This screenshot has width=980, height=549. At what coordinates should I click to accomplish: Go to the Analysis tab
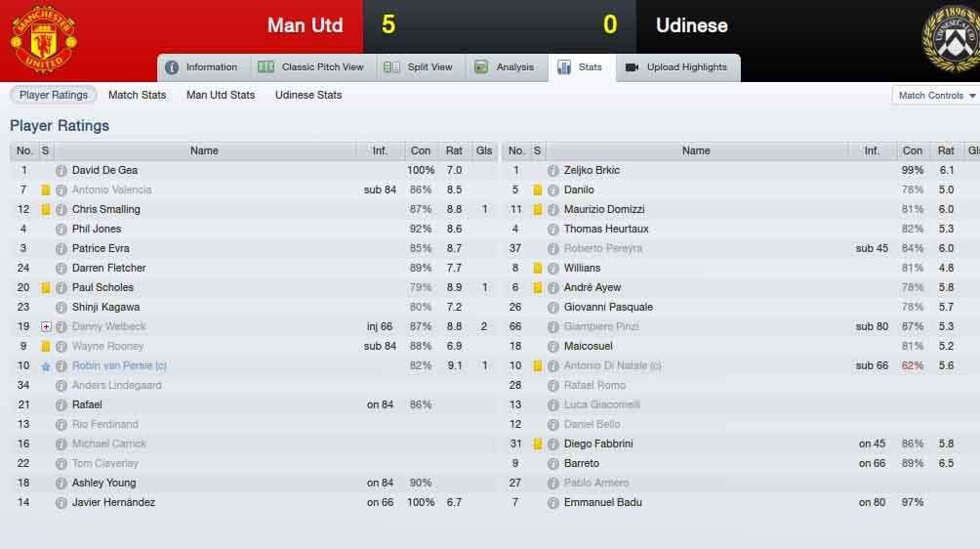(x=505, y=67)
